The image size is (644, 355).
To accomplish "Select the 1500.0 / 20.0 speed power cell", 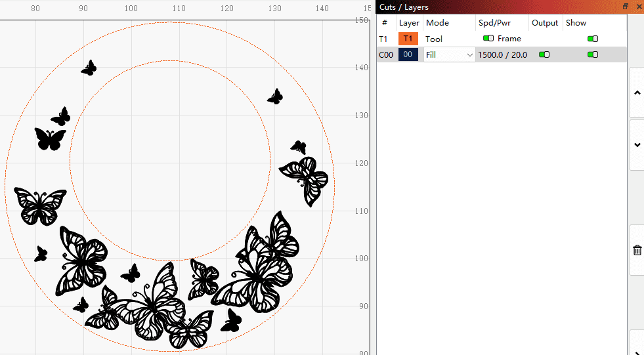I will pyautogui.click(x=502, y=54).
